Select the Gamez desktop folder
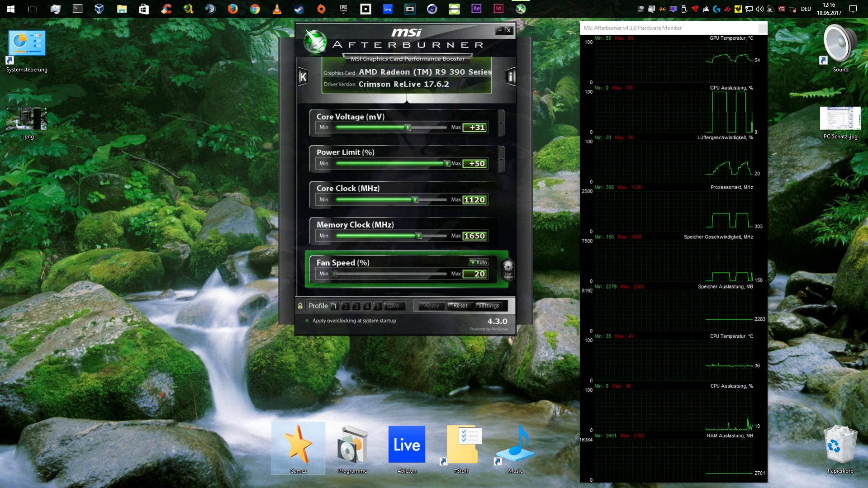 pos(298,448)
